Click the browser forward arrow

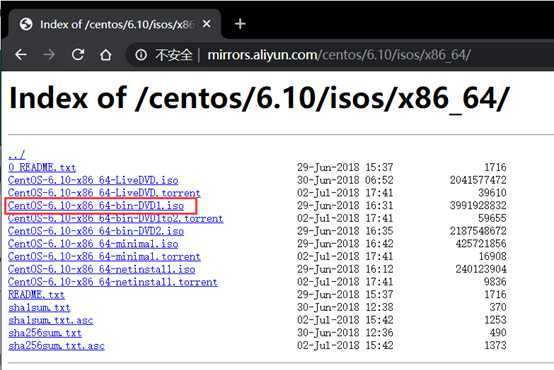(49, 55)
